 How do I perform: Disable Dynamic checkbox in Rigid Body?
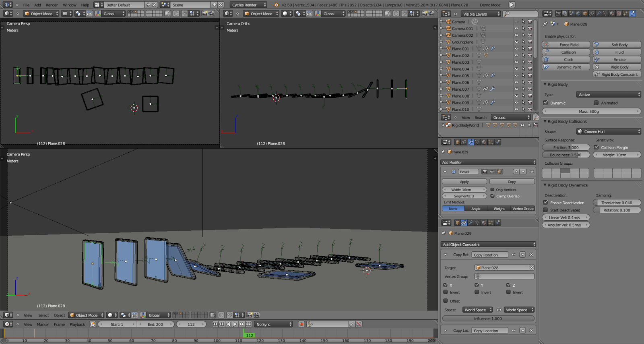[x=546, y=103]
